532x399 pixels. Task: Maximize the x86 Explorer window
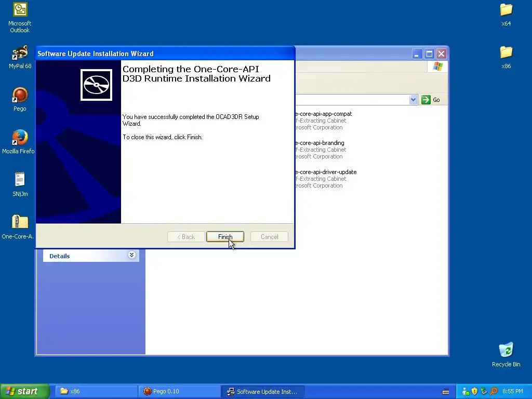coord(429,54)
